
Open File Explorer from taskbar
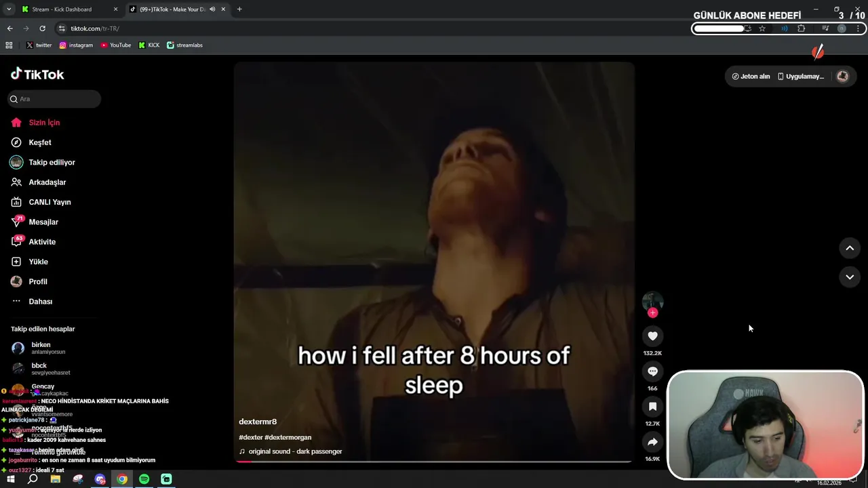[x=56, y=479]
